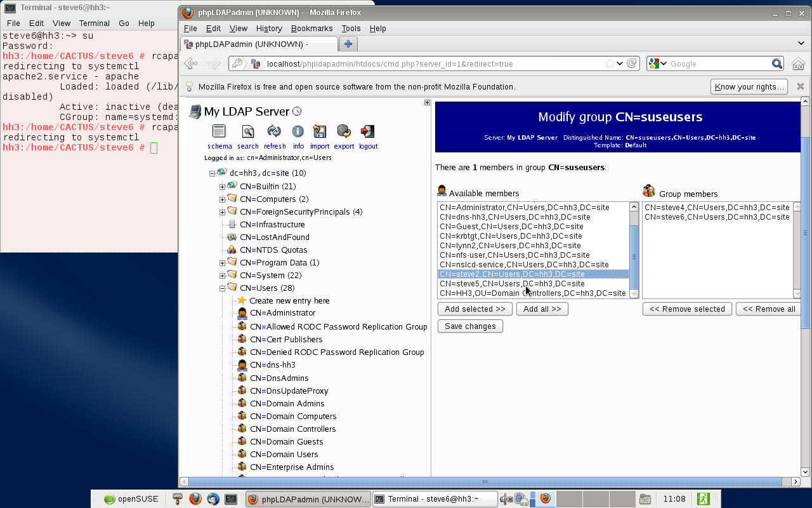Open the Firefox Tools menu
812x508 pixels.
coord(351,29)
